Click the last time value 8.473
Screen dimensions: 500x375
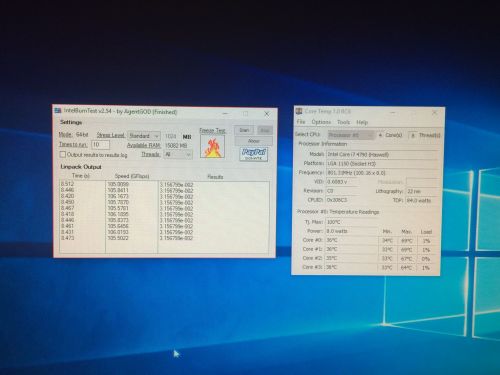68,238
